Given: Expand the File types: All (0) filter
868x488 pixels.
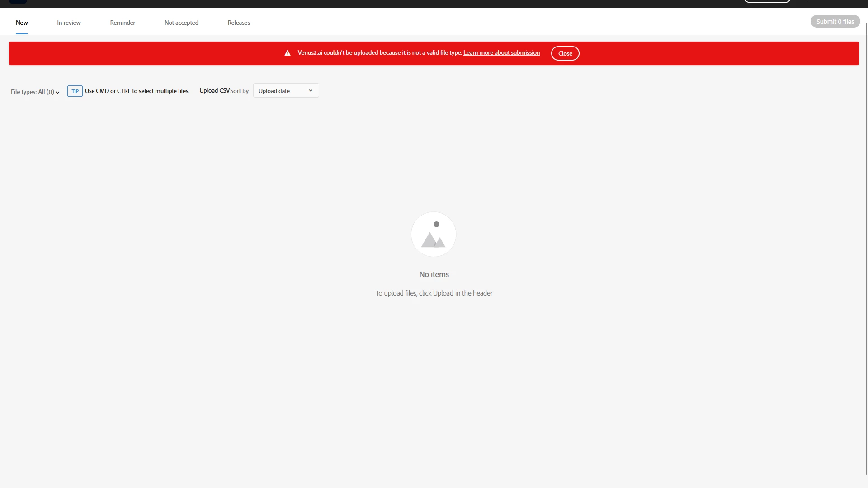Looking at the screenshot, I should point(35,92).
